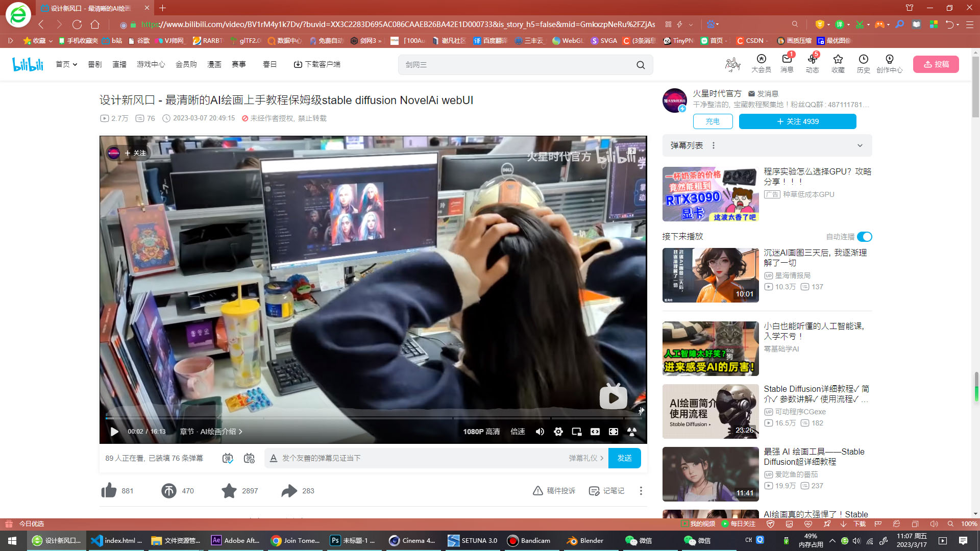
Task: Open the 首页 dropdown in bilibili nav
Action: [66, 64]
